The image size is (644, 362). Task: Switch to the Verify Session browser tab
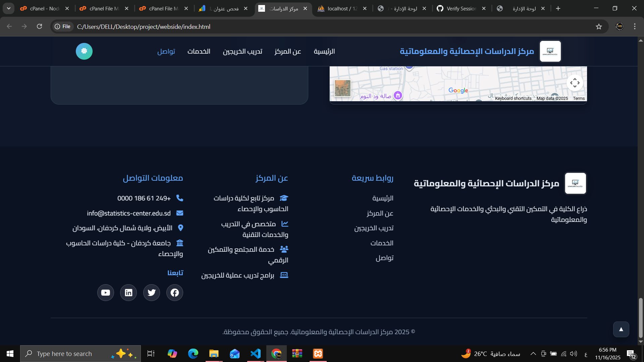pyautogui.click(x=461, y=8)
